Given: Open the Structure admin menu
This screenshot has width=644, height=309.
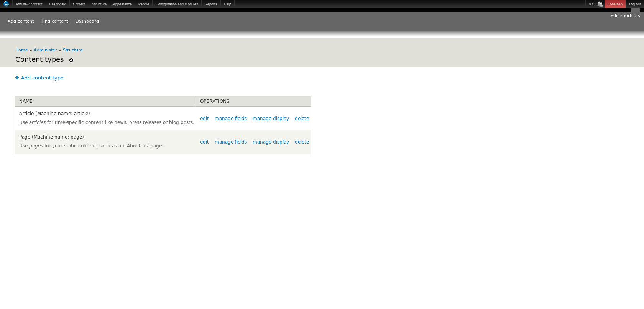Looking at the screenshot, I should [x=99, y=4].
